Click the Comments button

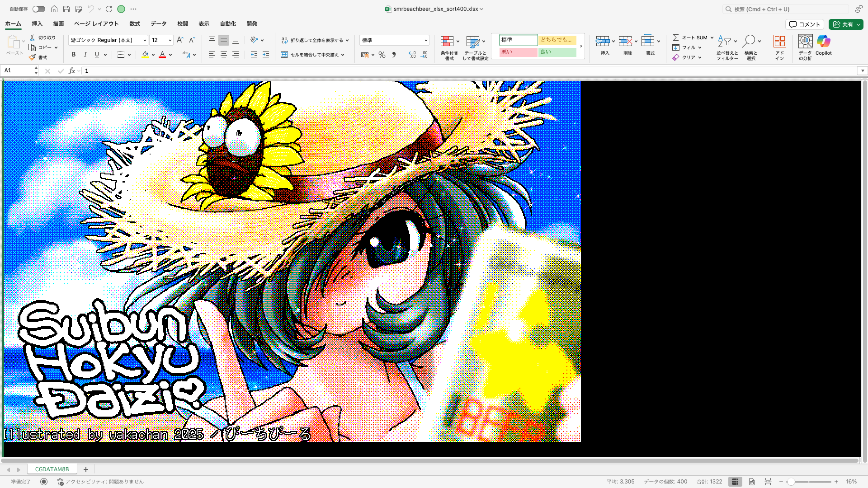coord(805,24)
